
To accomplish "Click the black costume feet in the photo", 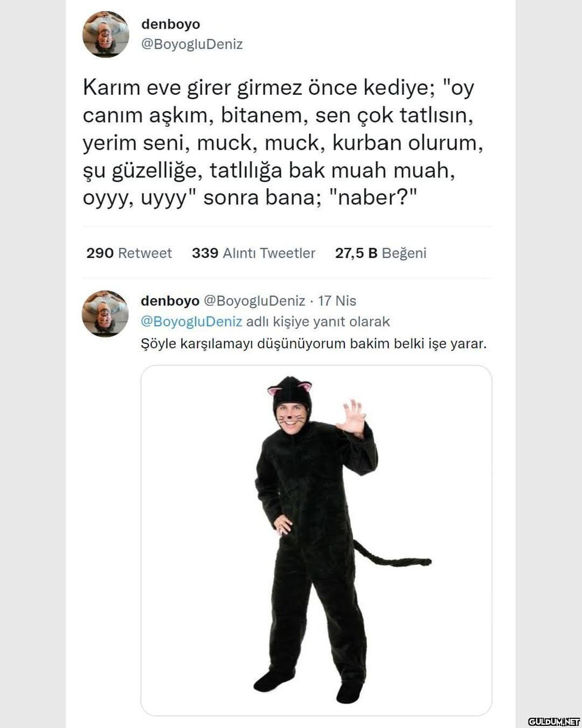I will point(309,685).
